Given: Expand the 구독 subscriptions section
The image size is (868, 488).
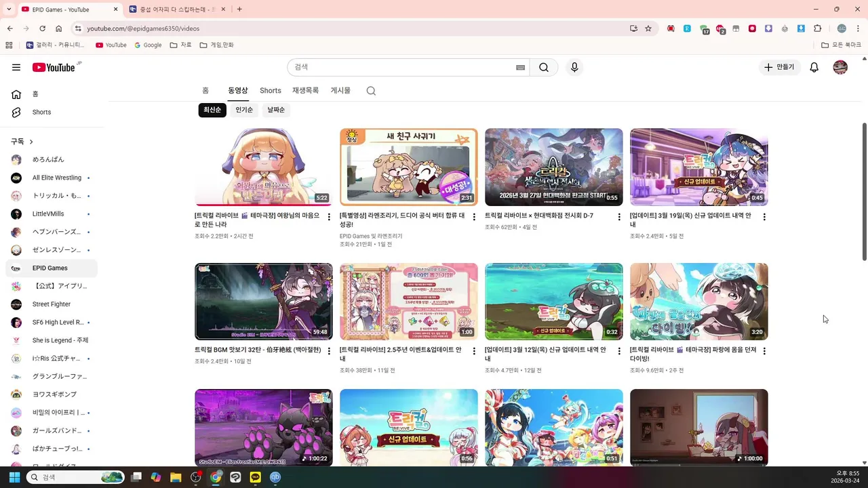Looking at the screenshot, I should click(x=22, y=141).
